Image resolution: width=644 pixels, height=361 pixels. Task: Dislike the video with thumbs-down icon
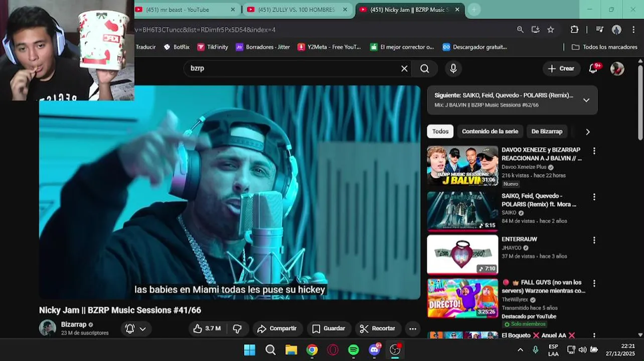coord(237,328)
